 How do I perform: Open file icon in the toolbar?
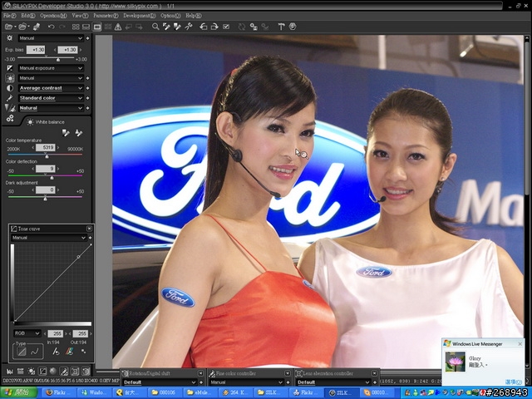(x=9, y=27)
